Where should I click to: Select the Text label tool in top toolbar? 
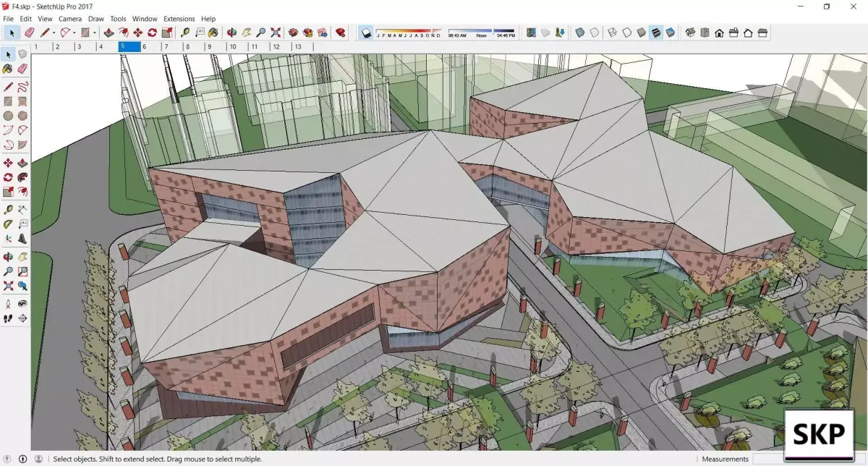point(200,33)
